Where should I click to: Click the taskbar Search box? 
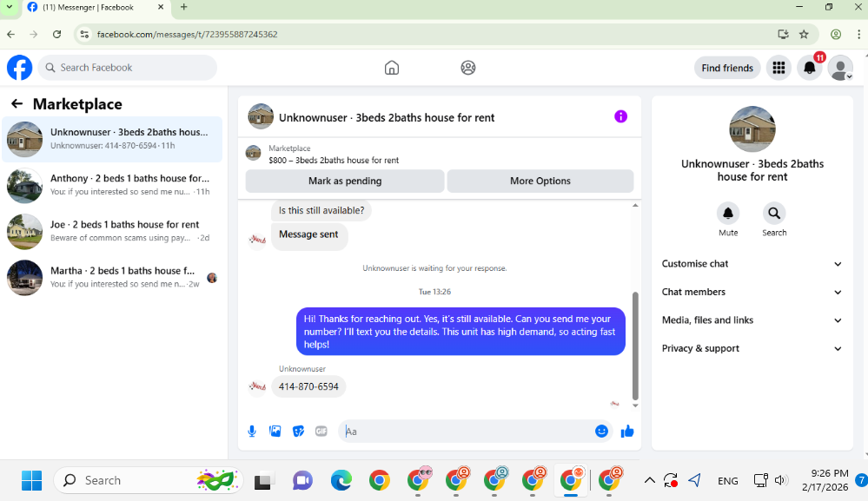(149, 480)
